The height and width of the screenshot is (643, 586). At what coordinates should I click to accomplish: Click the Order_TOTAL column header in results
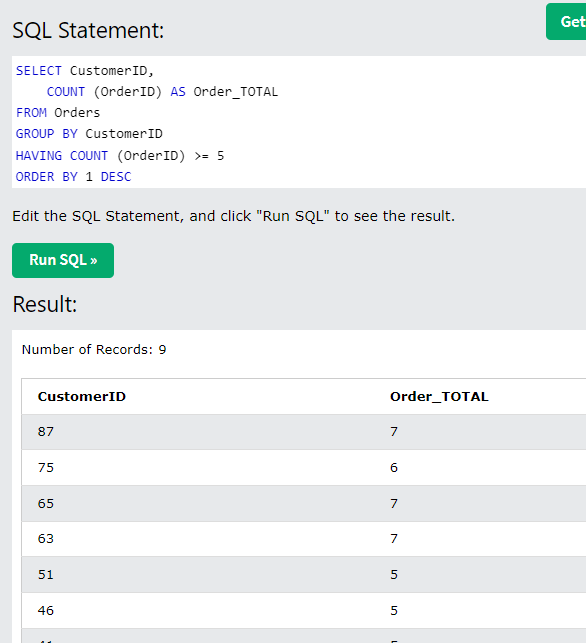[439, 397]
